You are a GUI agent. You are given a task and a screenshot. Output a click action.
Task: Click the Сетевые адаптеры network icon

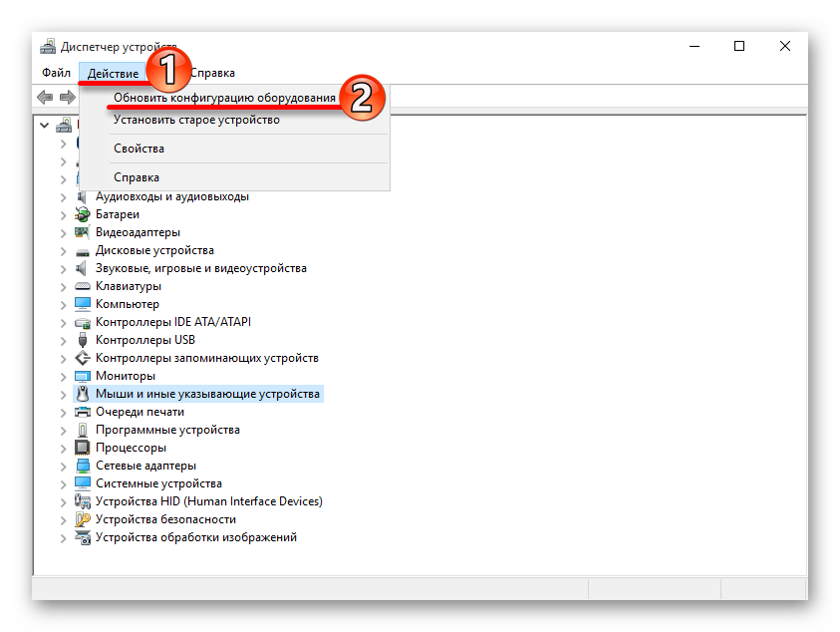point(84,466)
